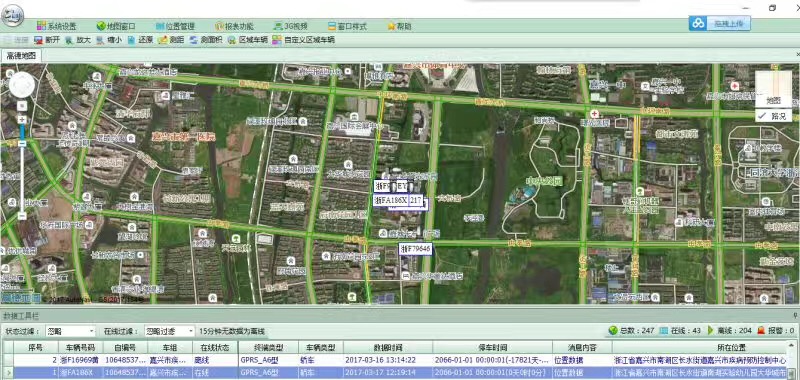Image resolution: width=800 pixels, height=380 pixels.
Task: Open 自定义区域车辆 custom area vehicles
Action: coord(304,40)
